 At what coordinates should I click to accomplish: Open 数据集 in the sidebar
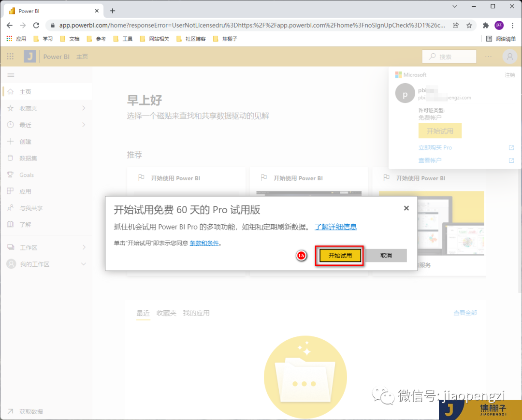(46, 159)
